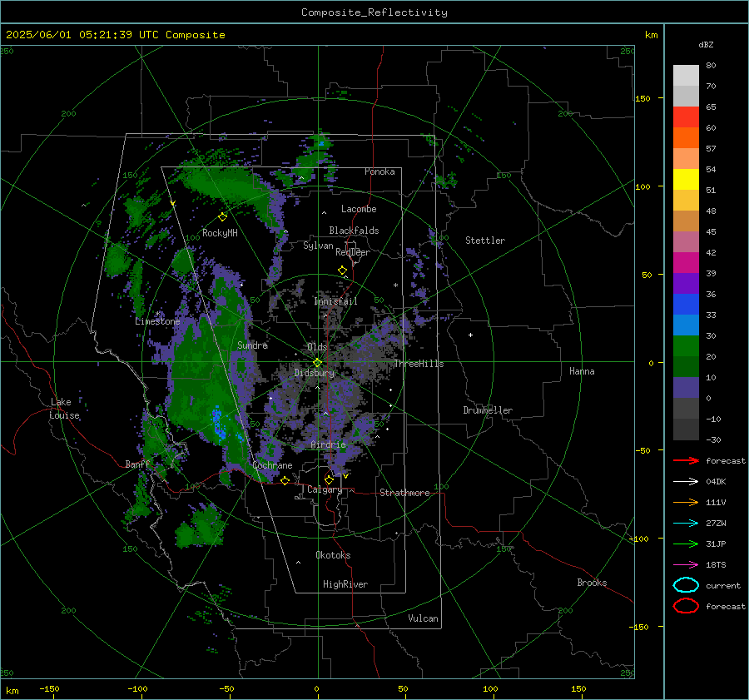The image size is (749, 700).
Task: Pick the magenta 39–42 dBZ color swatch
Action: pos(686,263)
